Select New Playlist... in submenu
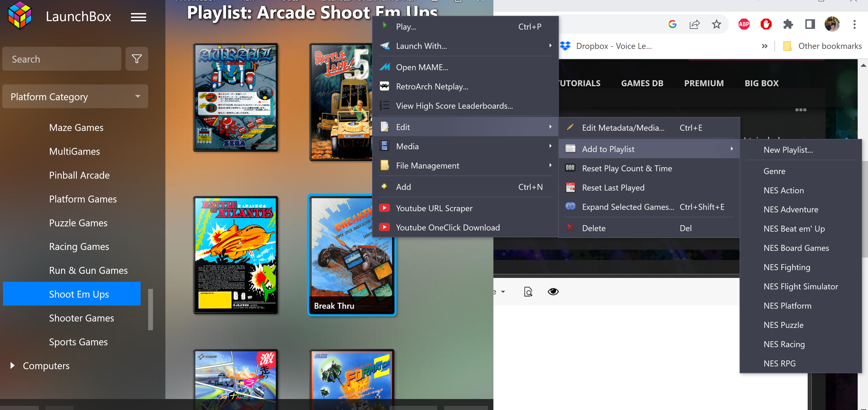Viewport: 868px width, 410px height. 801,150
